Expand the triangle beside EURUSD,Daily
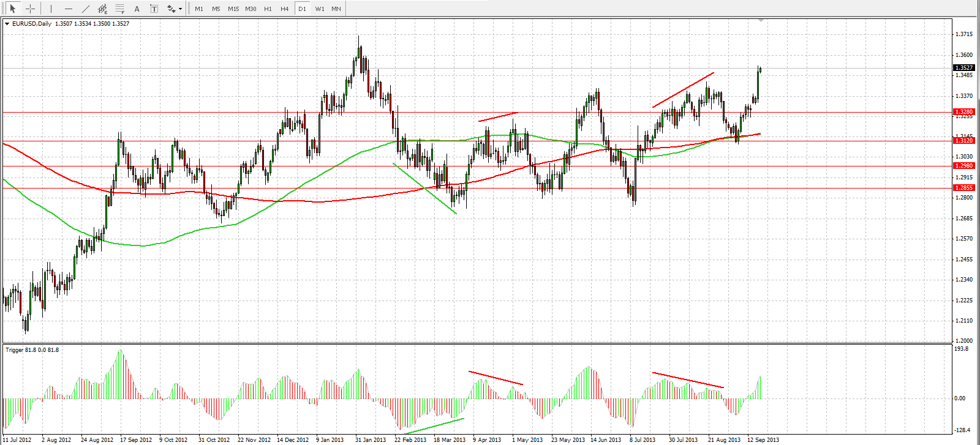The image size is (980, 445). tap(7, 24)
